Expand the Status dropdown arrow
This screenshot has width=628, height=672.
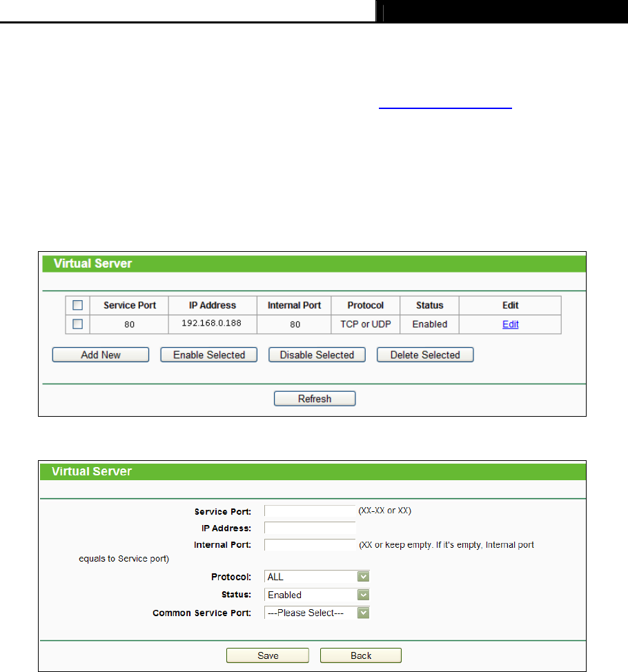tap(363, 595)
